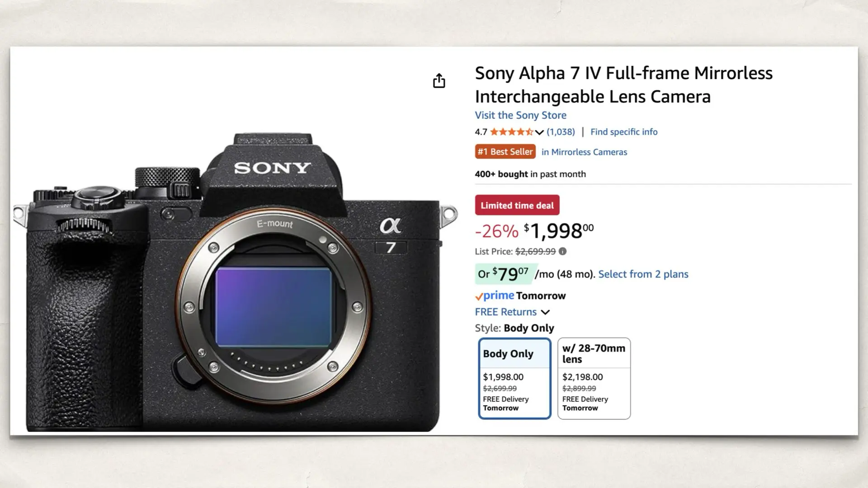The height and width of the screenshot is (488, 868).
Task: Click the Find specific info link
Action: click(x=624, y=132)
